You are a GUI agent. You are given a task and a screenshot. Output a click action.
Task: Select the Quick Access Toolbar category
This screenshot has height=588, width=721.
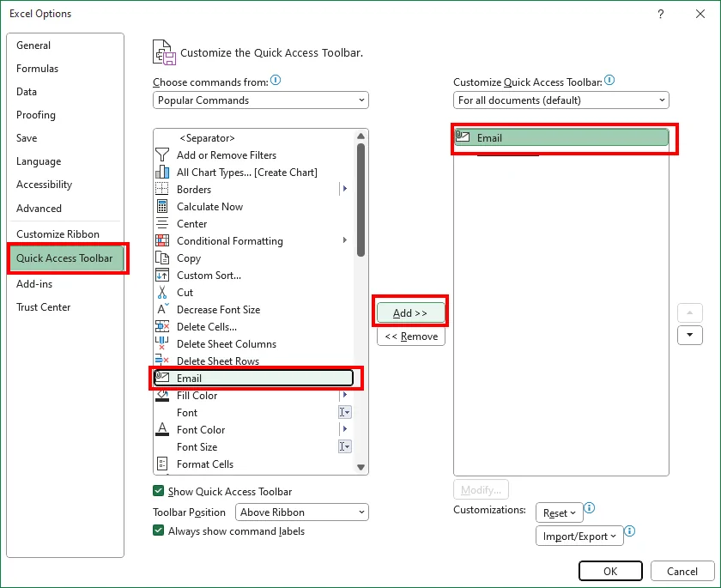[x=67, y=258]
